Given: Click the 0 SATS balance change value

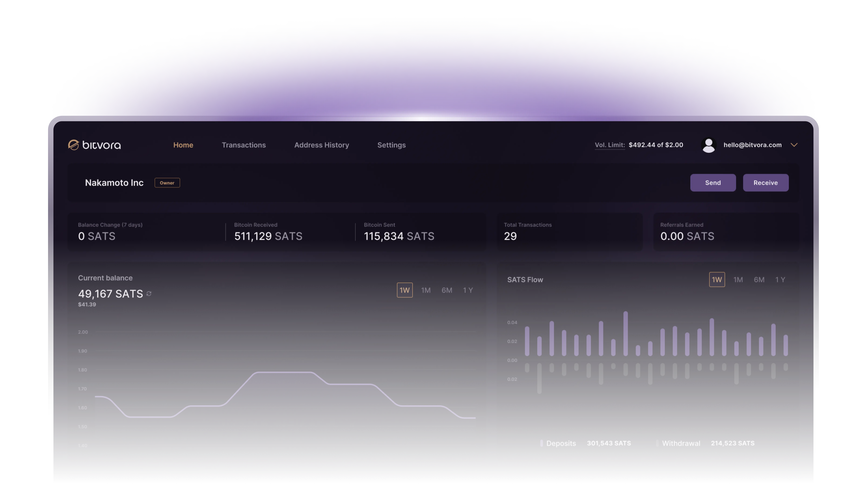Looking at the screenshot, I should pos(97,236).
